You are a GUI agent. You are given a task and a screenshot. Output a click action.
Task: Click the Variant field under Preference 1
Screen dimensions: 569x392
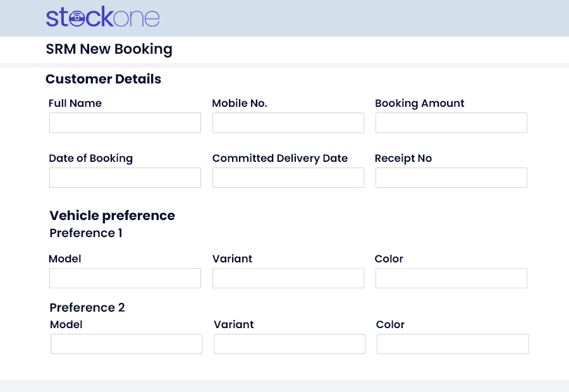coord(288,278)
